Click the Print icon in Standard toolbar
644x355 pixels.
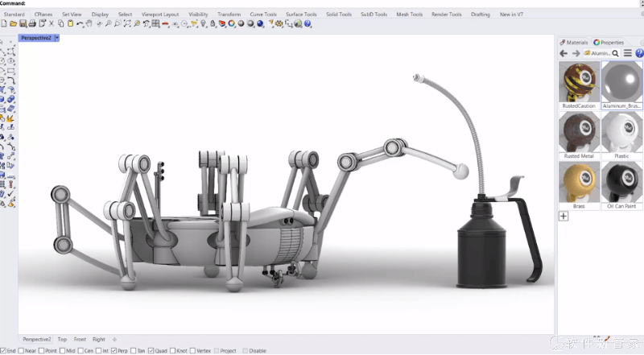point(32,24)
